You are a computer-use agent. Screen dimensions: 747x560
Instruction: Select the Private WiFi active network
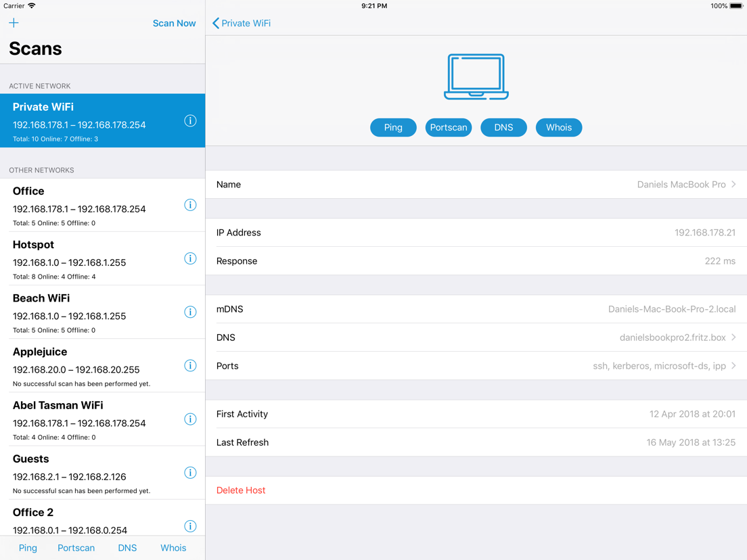102,120
